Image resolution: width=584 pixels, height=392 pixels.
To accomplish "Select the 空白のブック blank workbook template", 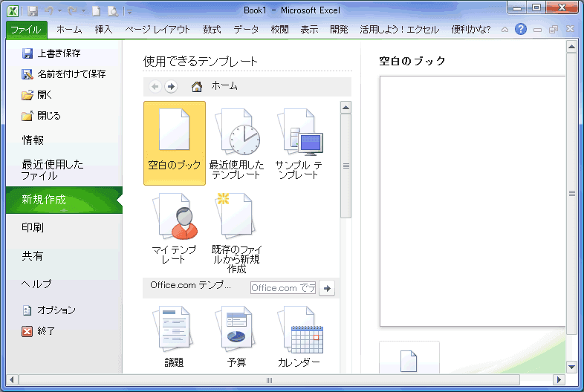I will coord(174,143).
